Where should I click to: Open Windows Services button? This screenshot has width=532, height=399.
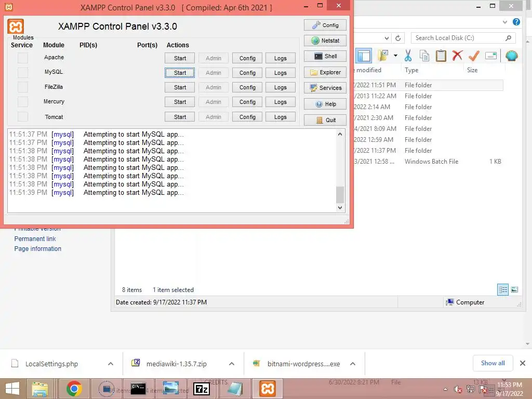325,88
